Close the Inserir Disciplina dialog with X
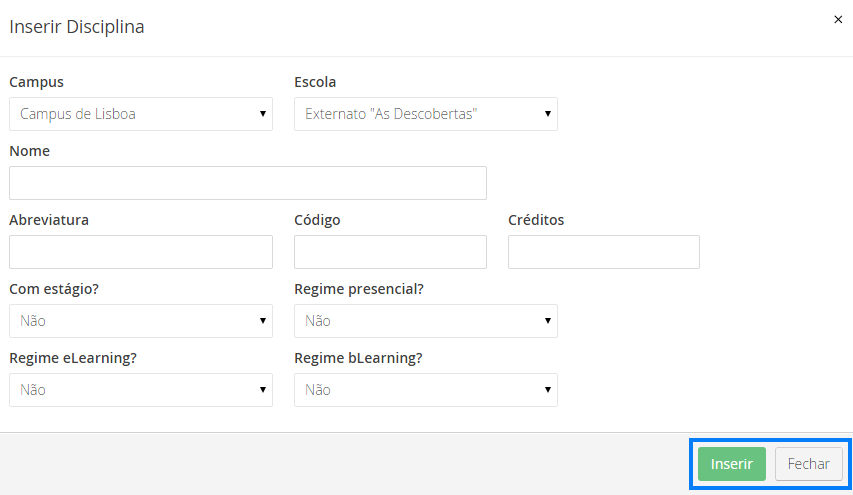853x495 pixels. (x=838, y=19)
